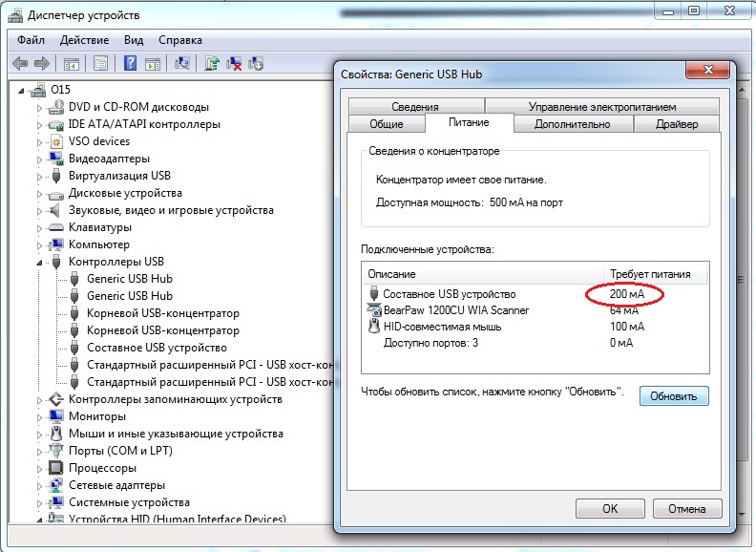Select the second Generic USB Hub tree item
The height and width of the screenshot is (552, 756).
point(130,296)
